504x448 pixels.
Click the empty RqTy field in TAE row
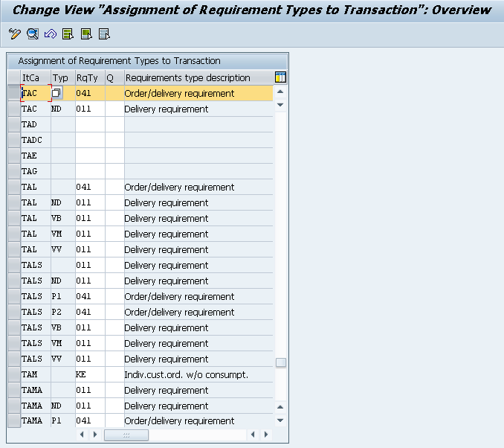tap(91, 156)
